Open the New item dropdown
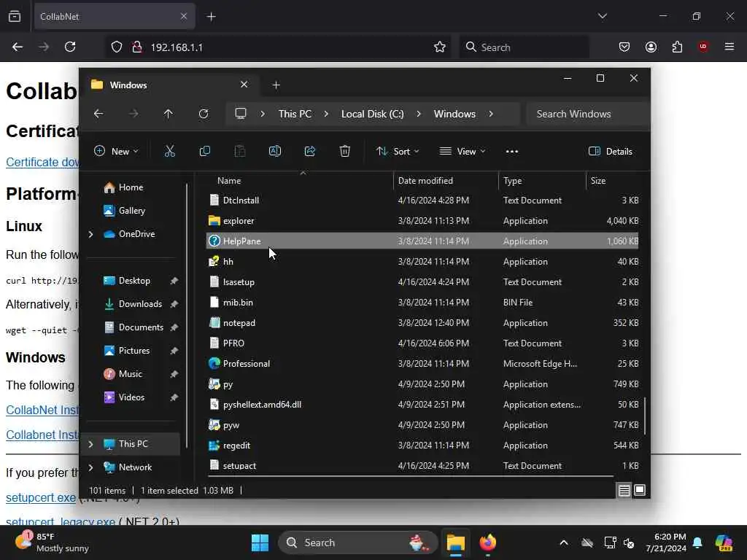This screenshot has width=747, height=560. pos(116,152)
